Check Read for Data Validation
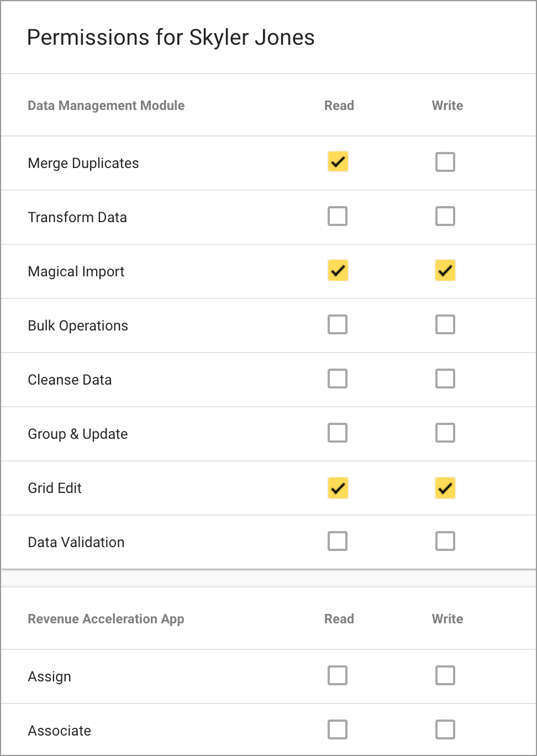 (x=338, y=541)
